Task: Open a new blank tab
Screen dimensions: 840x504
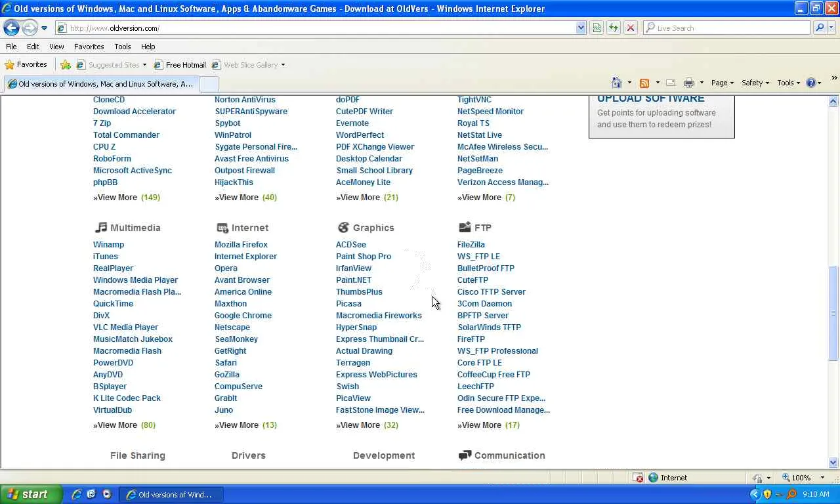Action: 209,84
